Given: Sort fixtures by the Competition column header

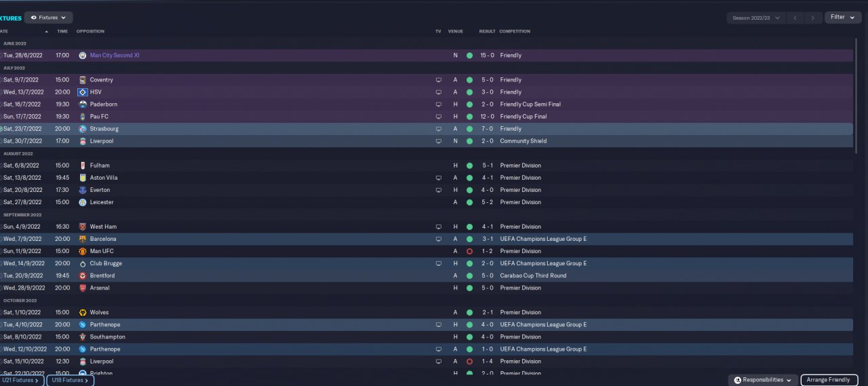Looking at the screenshot, I should tap(515, 31).
